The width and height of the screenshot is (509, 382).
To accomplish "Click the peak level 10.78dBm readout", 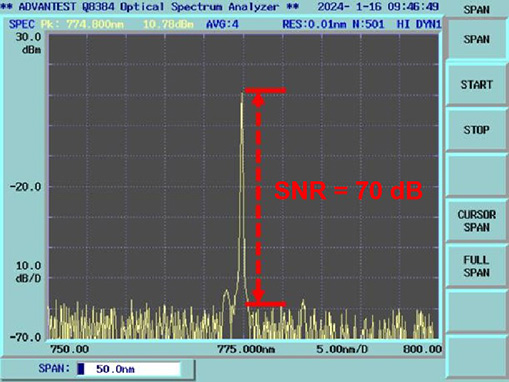I will [x=168, y=24].
